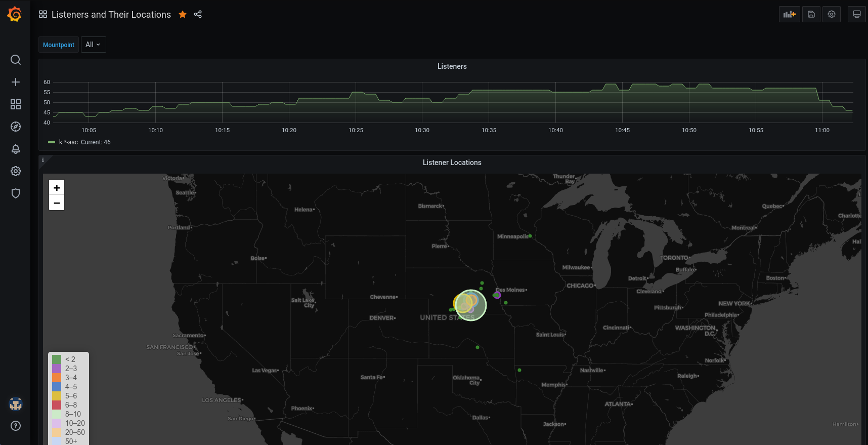Open dashboard settings gear in top bar

click(x=831, y=14)
